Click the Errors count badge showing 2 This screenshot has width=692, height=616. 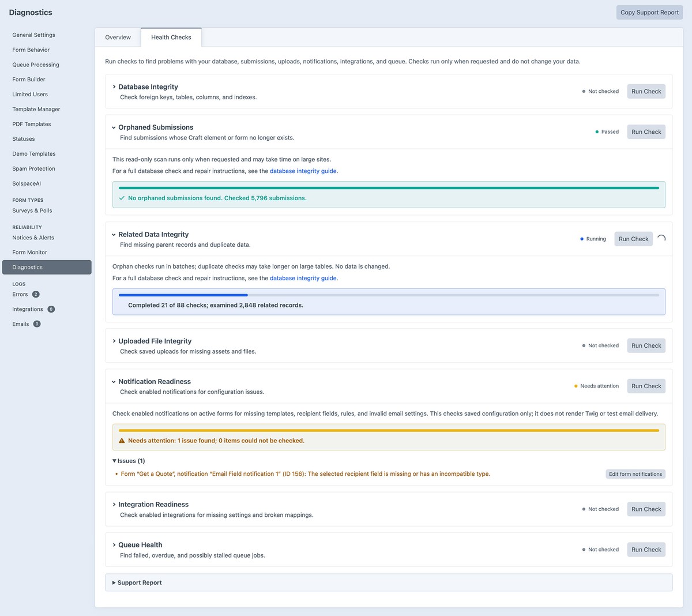click(36, 294)
